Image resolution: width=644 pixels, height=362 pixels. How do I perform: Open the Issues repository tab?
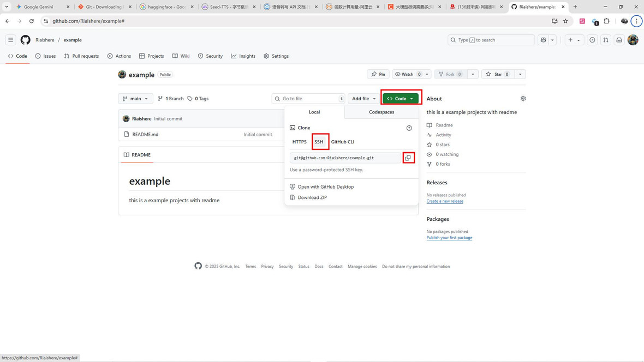(x=46, y=56)
